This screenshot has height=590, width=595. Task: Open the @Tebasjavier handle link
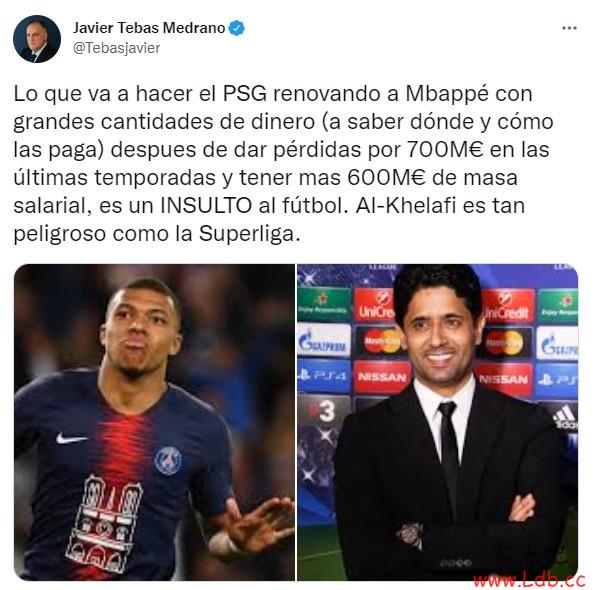[116, 48]
